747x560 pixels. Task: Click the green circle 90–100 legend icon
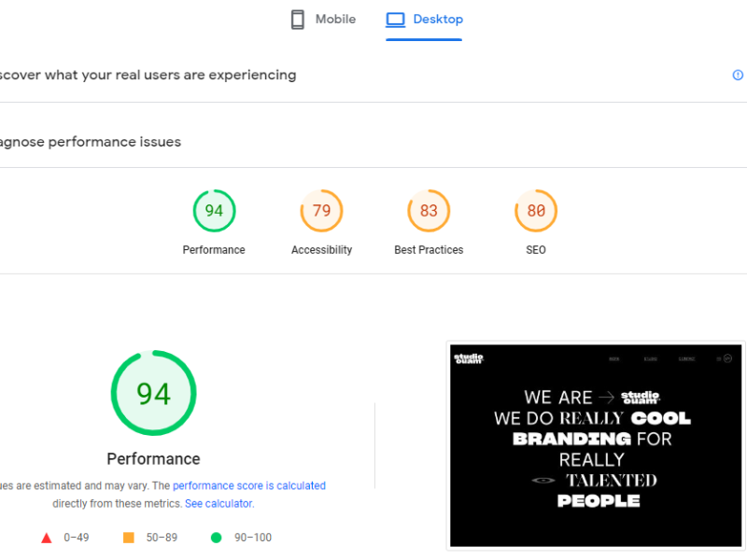(x=217, y=538)
